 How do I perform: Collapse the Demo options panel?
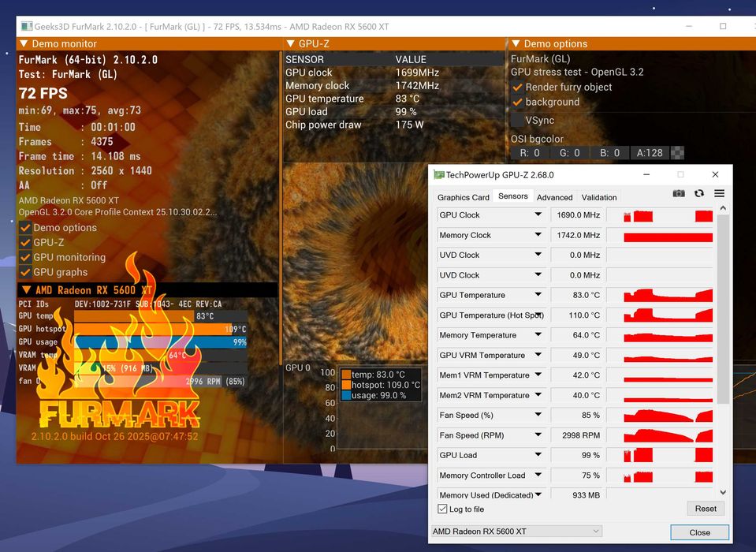(516, 43)
